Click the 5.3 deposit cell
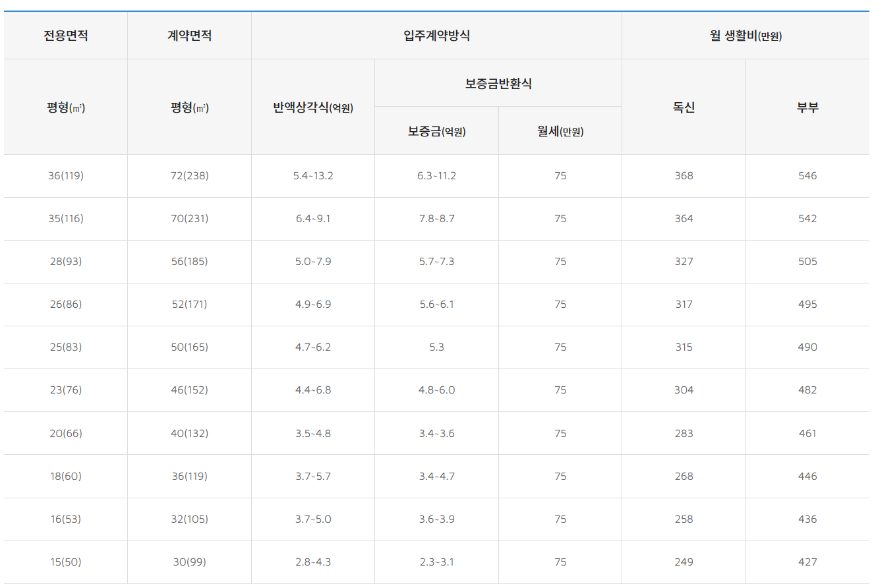 point(436,347)
